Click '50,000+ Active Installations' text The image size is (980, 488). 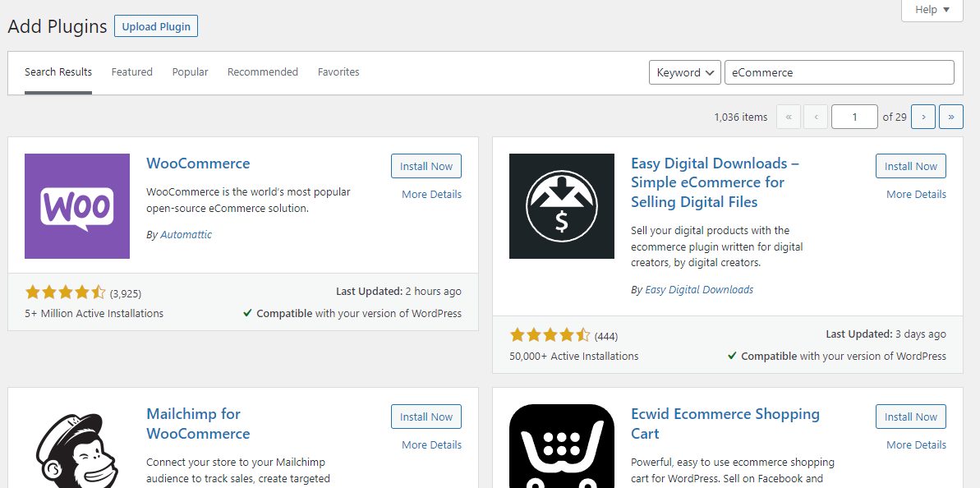[x=574, y=357]
